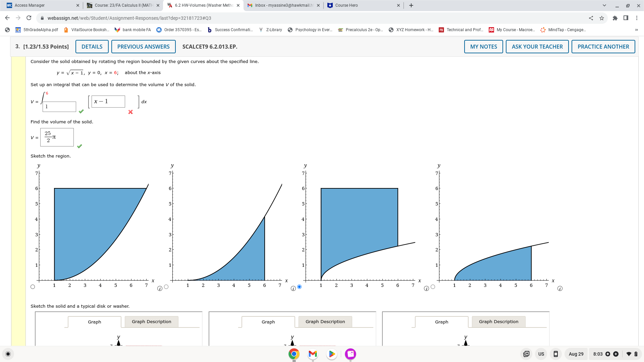Select the first graph's radio button
644x362 pixels.
coord(33,287)
